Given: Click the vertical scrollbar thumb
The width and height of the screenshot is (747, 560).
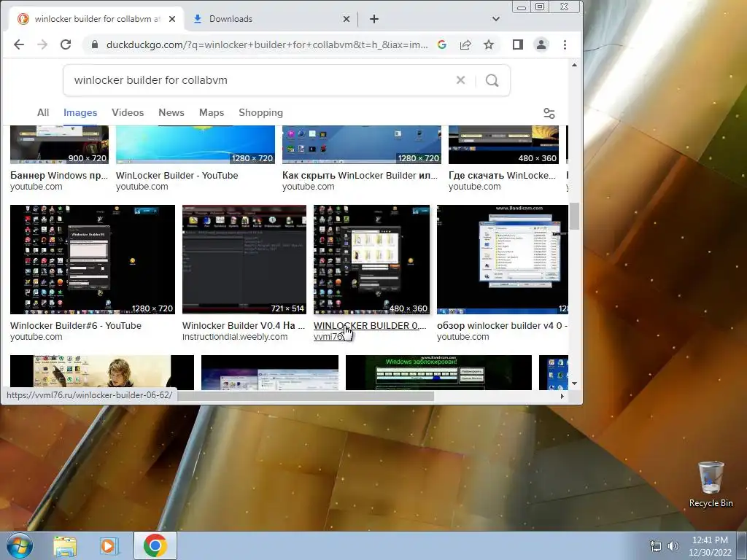Looking at the screenshot, I should point(575,216).
